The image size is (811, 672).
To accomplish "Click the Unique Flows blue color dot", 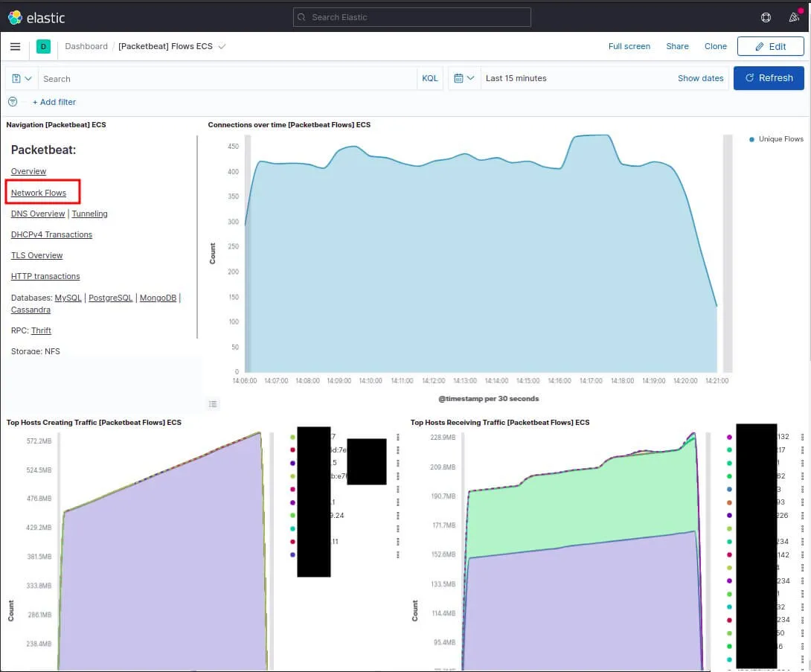I will [x=751, y=139].
